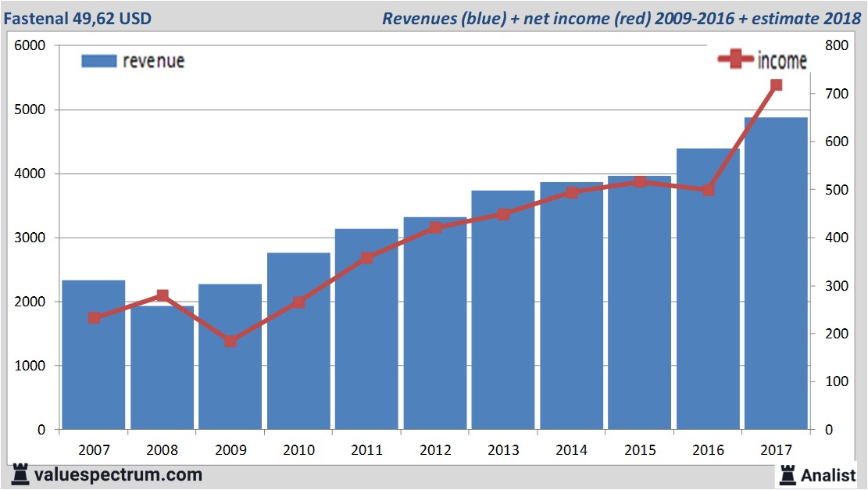Select the "2010" year axis label
The image size is (868, 490).
pos(299,449)
